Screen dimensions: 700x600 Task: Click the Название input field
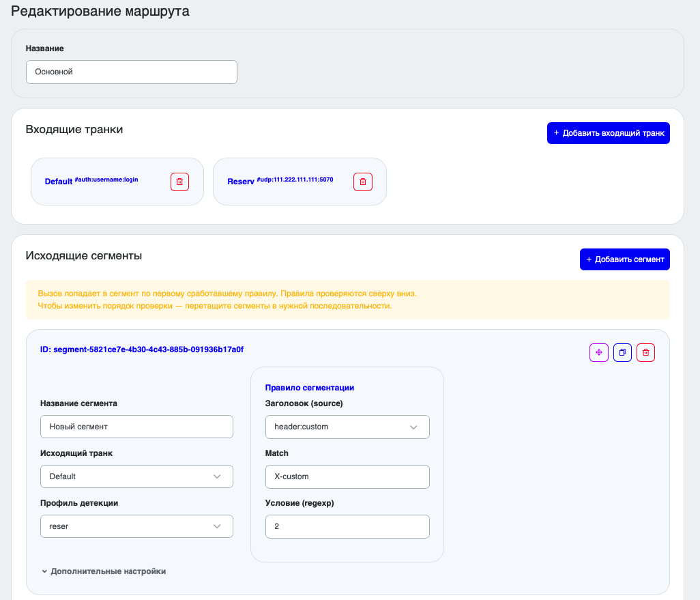[x=131, y=72]
